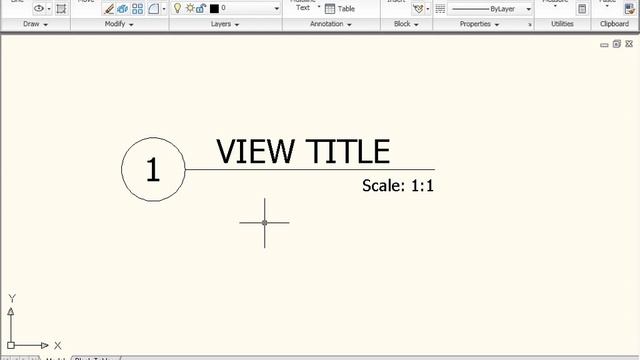Click the calculator icon in Utilities panel

pos(582,9)
